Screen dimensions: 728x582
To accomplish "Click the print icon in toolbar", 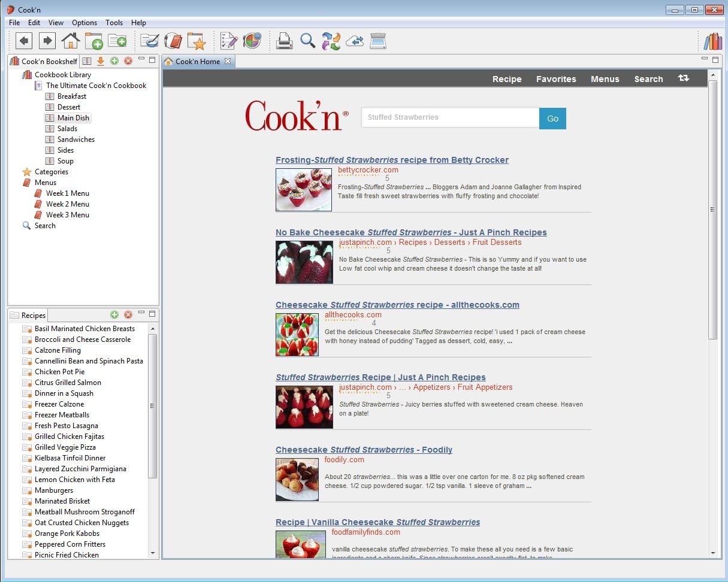I will coord(284,41).
